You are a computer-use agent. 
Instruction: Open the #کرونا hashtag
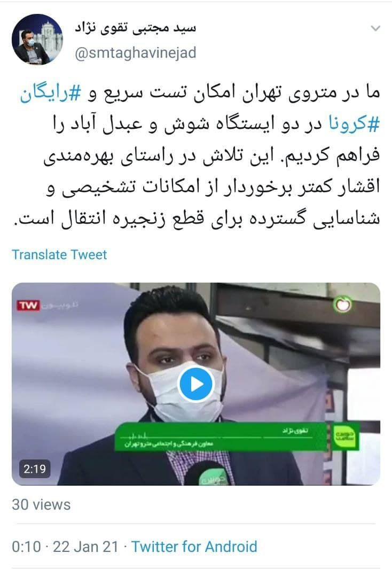point(354,124)
